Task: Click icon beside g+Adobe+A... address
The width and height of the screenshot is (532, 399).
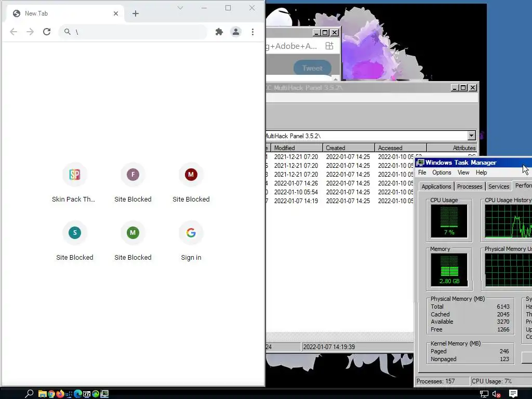Action: (329, 46)
